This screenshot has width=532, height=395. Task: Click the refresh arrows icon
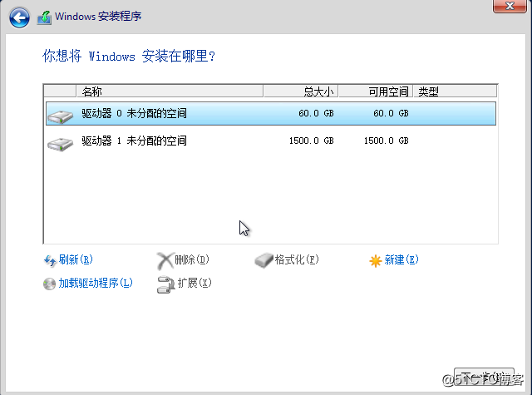50,260
